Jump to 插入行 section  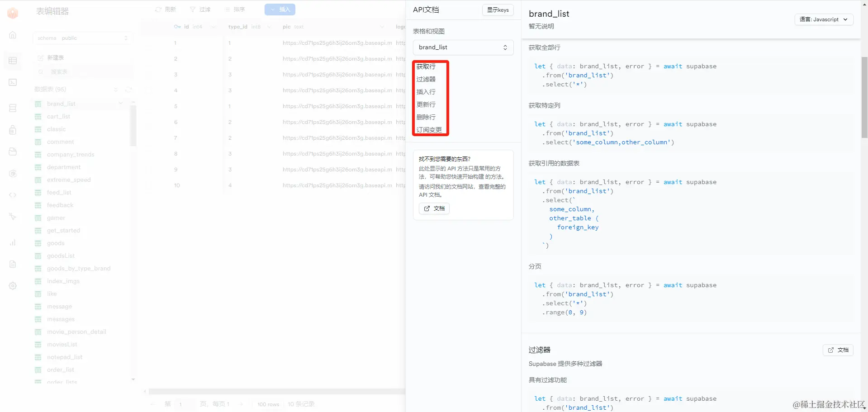(x=426, y=92)
